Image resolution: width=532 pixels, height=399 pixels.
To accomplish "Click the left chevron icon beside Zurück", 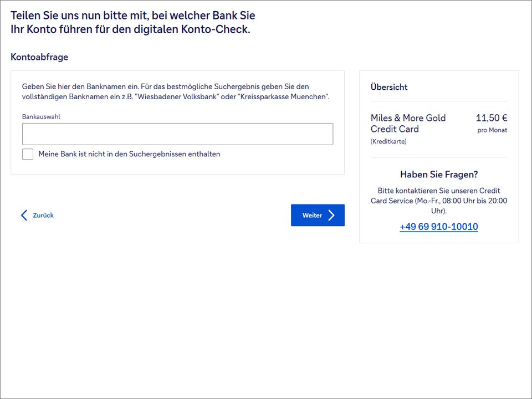I will pos(24,215).
